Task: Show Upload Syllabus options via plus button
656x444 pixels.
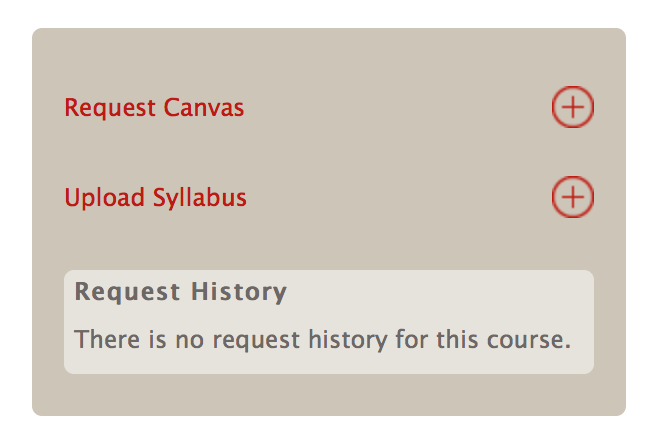Action: (x=572, y=197)
